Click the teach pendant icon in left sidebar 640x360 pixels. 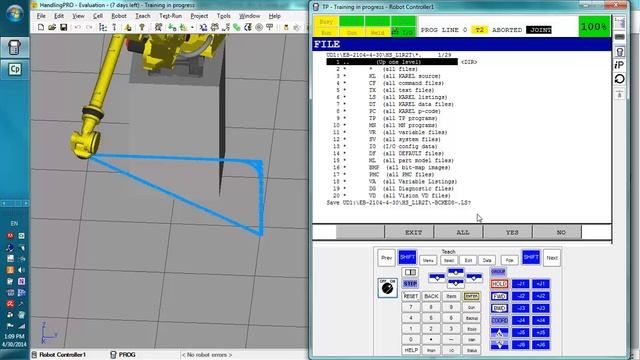click(x=15, y=47)
